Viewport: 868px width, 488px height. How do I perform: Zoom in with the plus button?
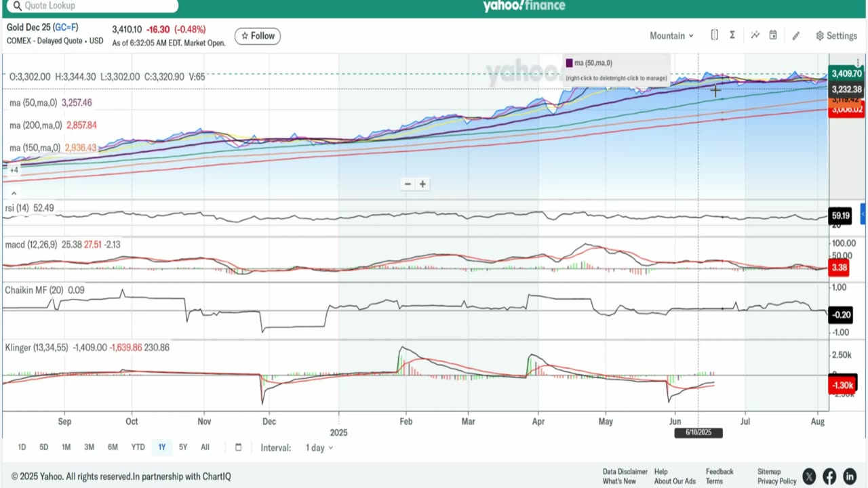422,184
